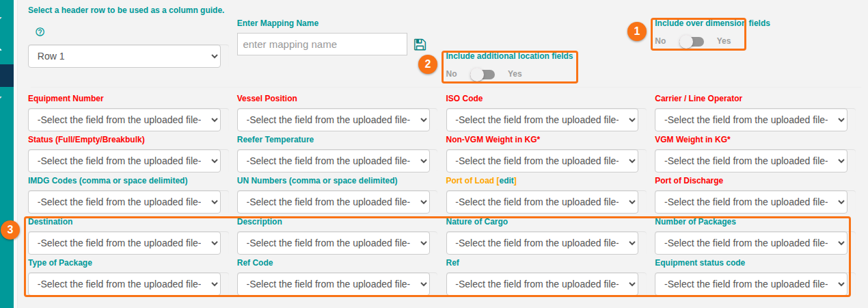Open the Status (Full/Empty/Breakbulk) dropdown

coord(124,161)
